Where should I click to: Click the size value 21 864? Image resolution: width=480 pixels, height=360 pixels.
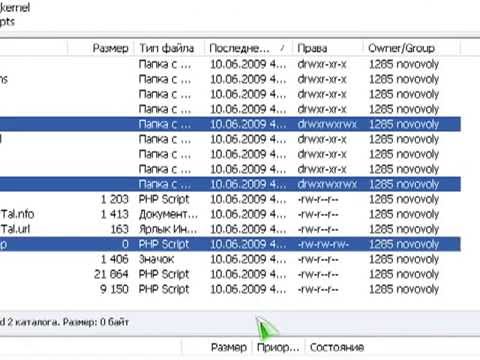[x=111, y=274]
